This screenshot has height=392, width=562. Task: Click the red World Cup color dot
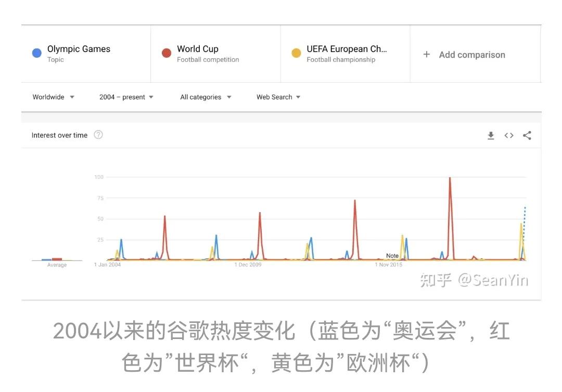coord(165,53)
